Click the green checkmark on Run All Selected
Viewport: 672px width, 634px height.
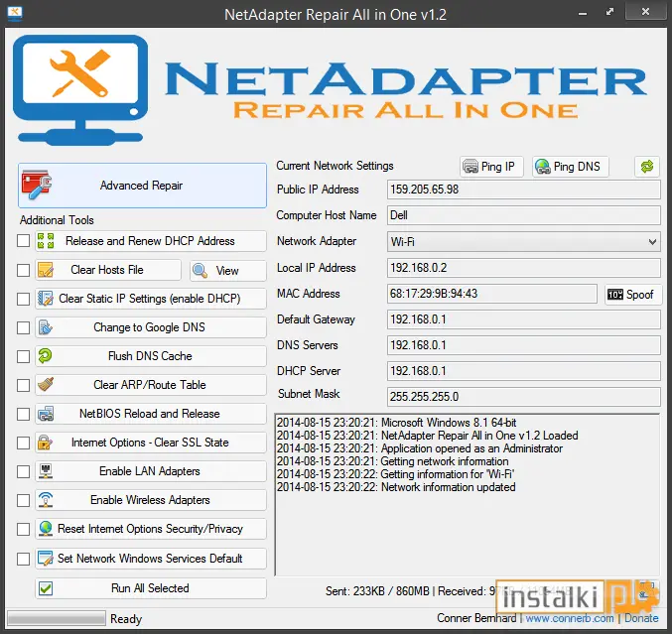tap(46, 588)
